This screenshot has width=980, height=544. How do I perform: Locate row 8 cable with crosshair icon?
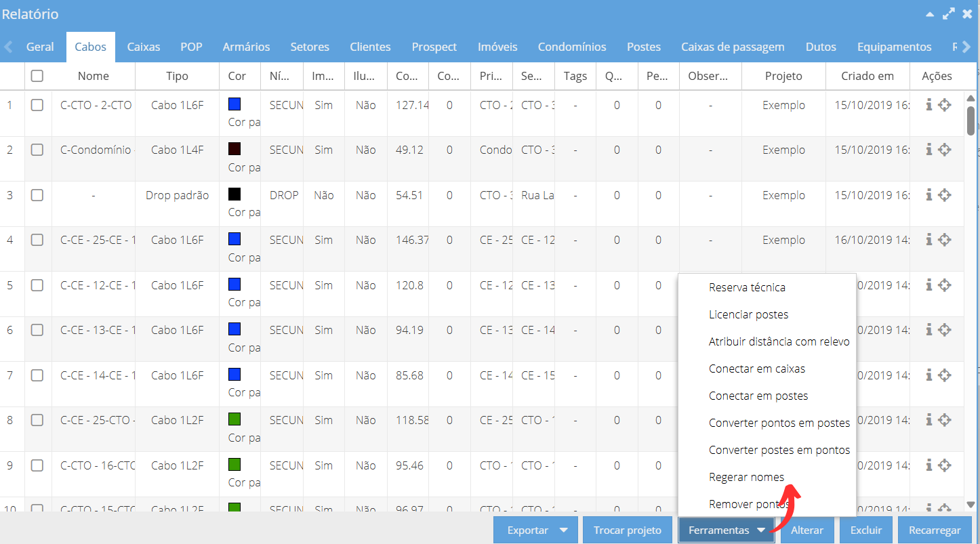tap(945, 420)
